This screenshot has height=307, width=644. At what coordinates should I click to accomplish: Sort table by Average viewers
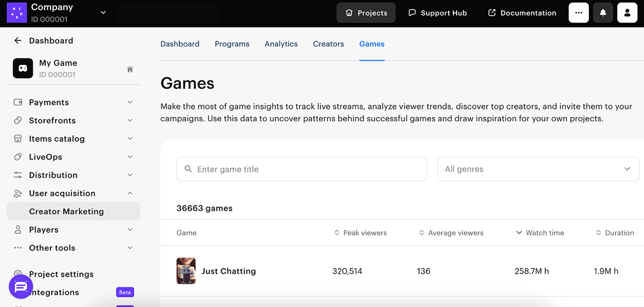pyautogui.click(x=451, y=233)
